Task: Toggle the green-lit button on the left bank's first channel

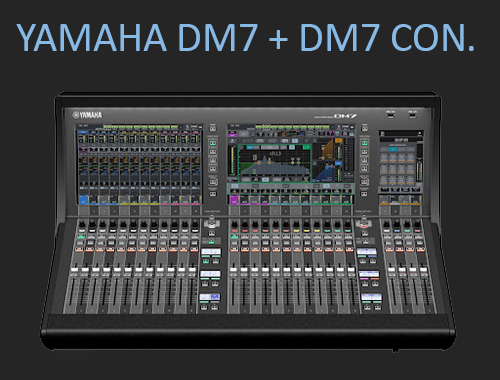Action: (81, 237)
